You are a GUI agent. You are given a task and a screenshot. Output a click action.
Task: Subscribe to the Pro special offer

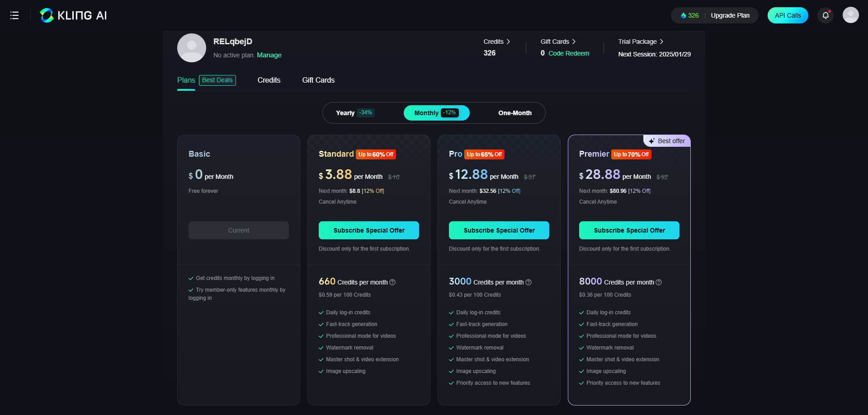click(499, 230)
